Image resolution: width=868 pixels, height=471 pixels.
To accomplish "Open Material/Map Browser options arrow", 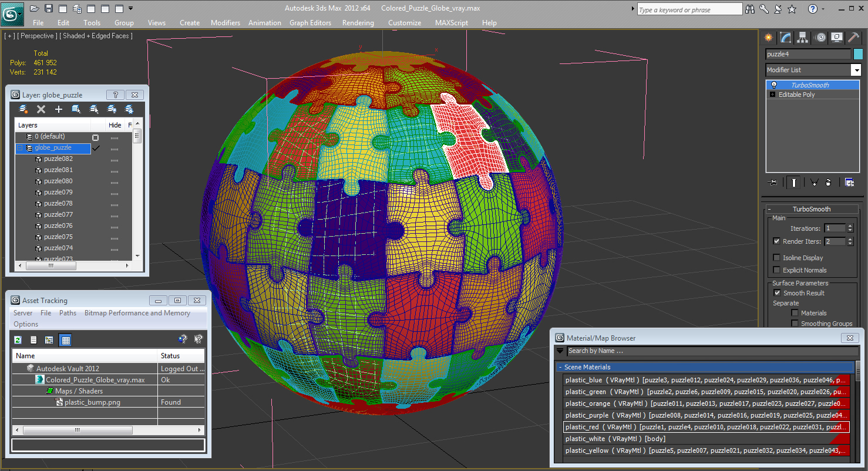I will pos(560,351).
